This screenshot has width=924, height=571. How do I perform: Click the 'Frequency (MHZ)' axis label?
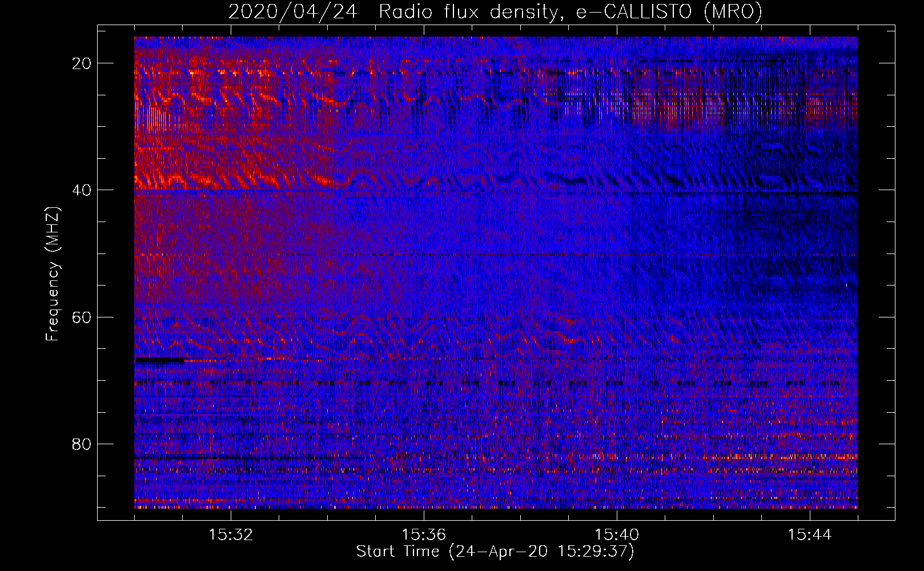(53, 274)
